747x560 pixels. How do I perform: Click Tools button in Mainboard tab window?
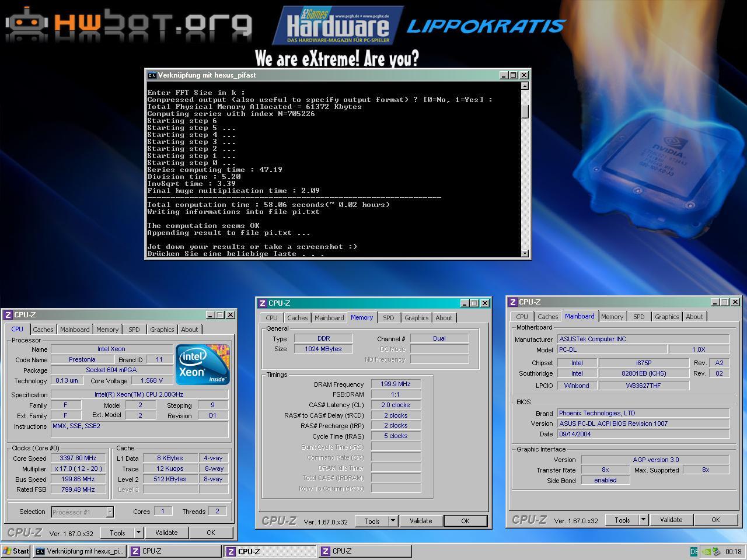[x=622, y=520]
